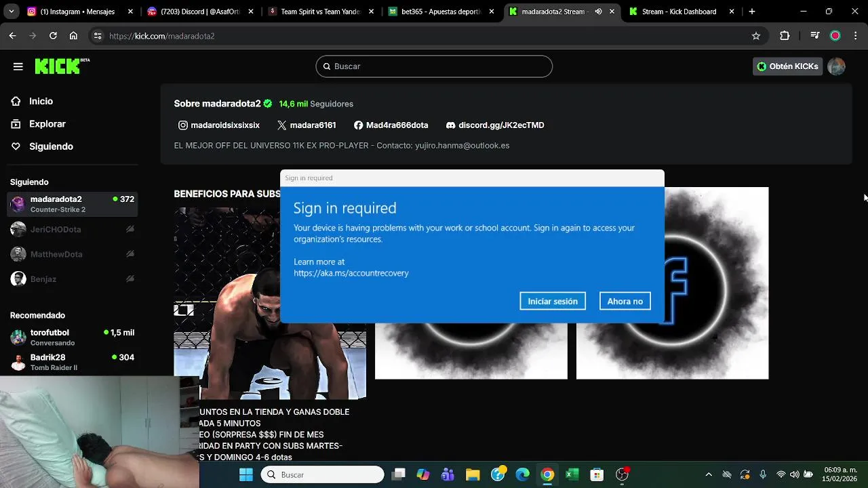The height and width of the screenshot is (488, 868).
Task: Open Microsoft Teams from the taskbar
Action: pyautogui.click(x=448, y=474)
